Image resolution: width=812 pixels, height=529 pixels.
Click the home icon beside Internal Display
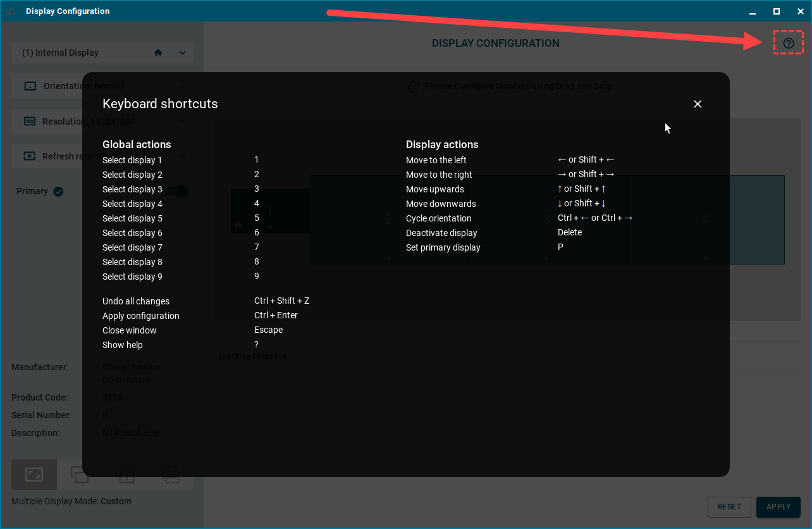tap(158, 53)
